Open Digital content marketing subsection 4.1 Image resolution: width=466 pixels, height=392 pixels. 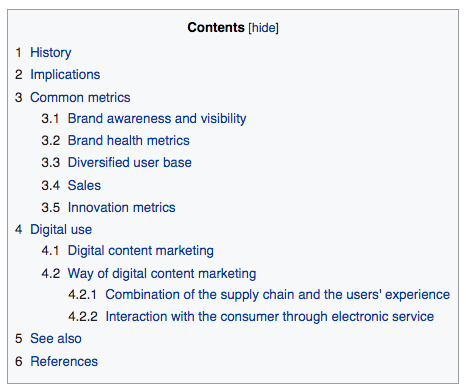pos(141,251)
